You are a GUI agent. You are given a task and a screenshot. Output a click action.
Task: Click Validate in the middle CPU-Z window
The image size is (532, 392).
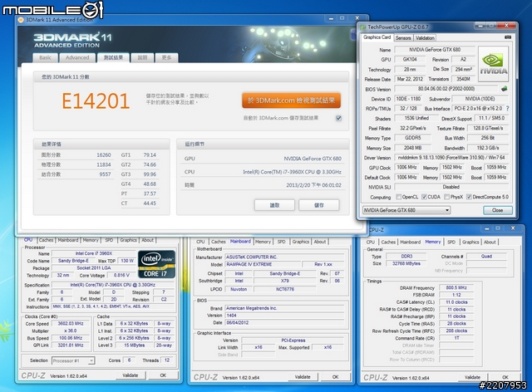tap(303, 377)
